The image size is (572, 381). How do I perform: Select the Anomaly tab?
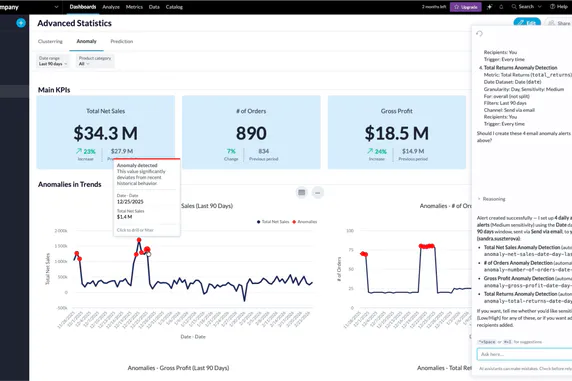[x=86, y=41]
